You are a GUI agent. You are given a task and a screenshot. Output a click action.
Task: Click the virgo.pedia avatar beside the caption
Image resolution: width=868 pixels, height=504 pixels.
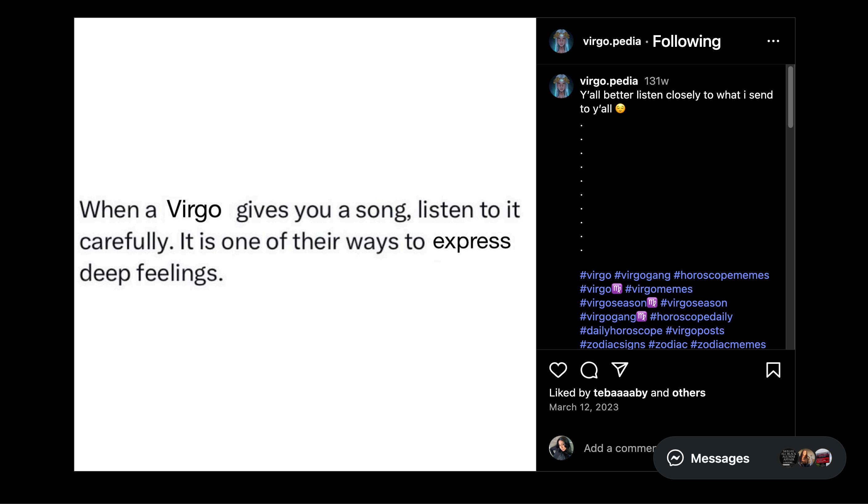pyautogui.click(x=561, y=86)
